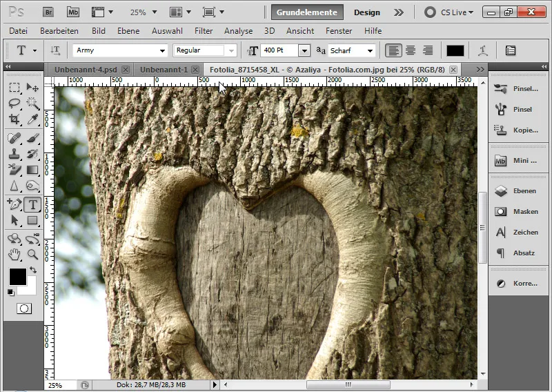The height and width of the screenshot is (392, 552).
Task: Select the Rectangle shape tool
Action: point(32,220)
